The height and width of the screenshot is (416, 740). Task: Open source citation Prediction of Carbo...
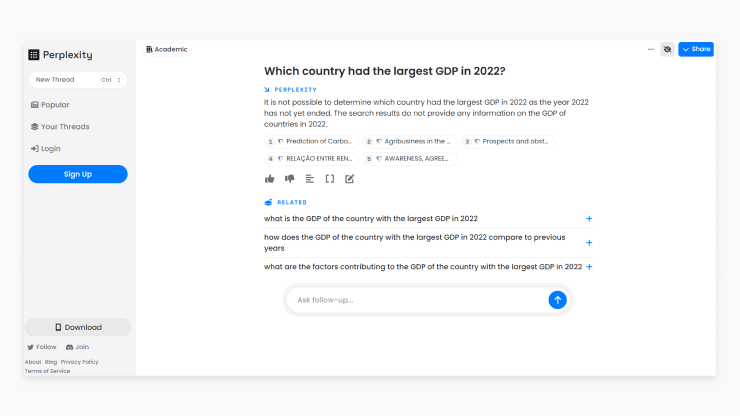311,142
